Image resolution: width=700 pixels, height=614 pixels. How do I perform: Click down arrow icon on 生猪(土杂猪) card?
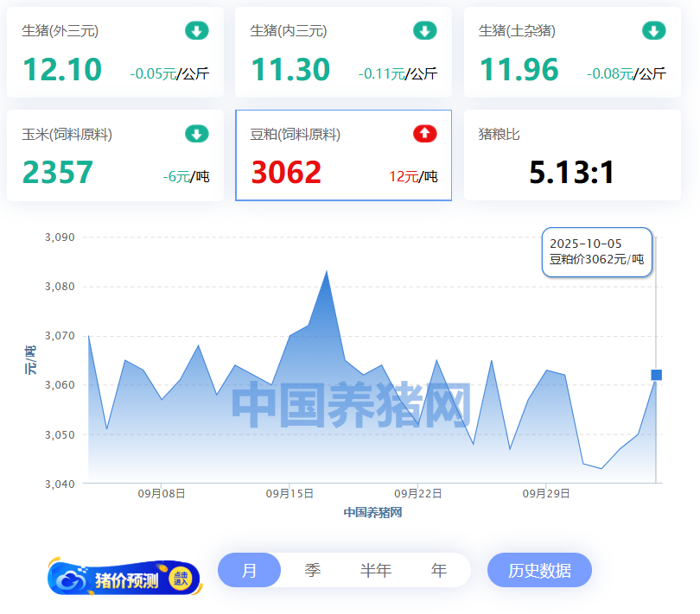pyautogui.click(x=653, y=31)
